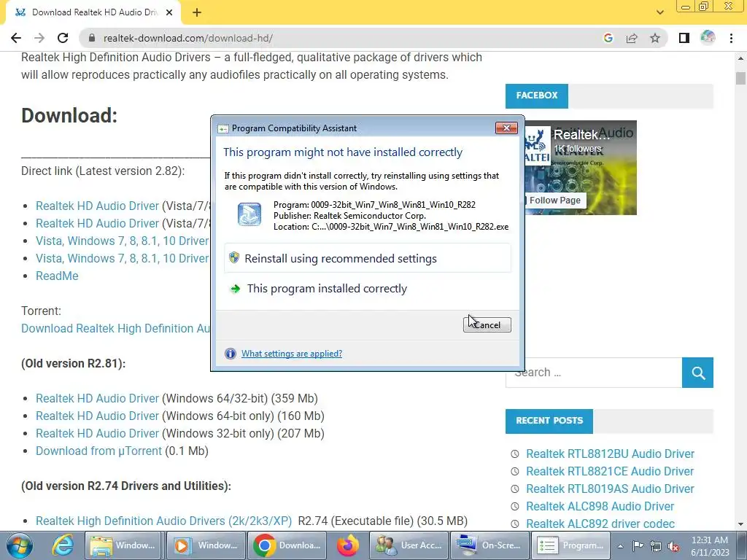Open Realtek ALC898 Audio Driver post

coord(600,506)
